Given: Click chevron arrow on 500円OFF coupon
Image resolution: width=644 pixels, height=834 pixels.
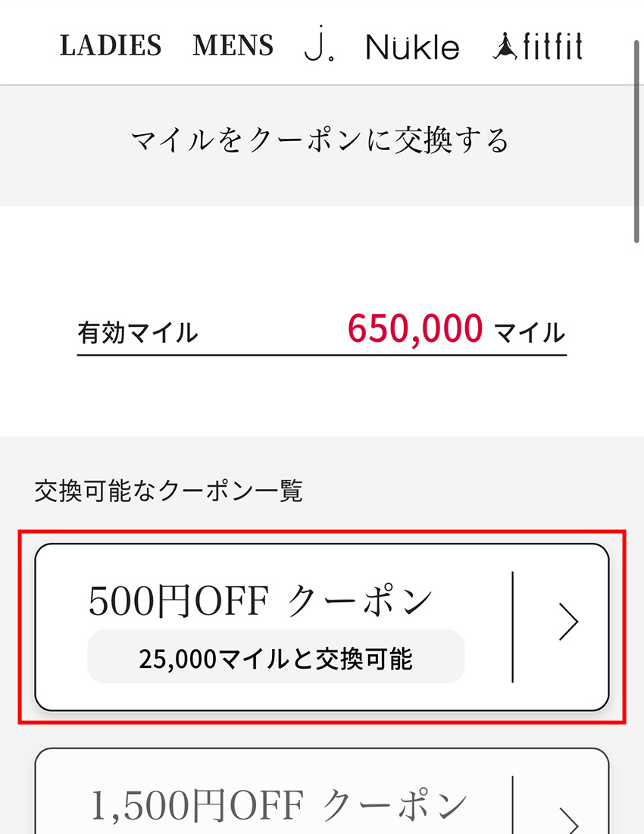Looking at the screenshot, I should coord(568,621).
